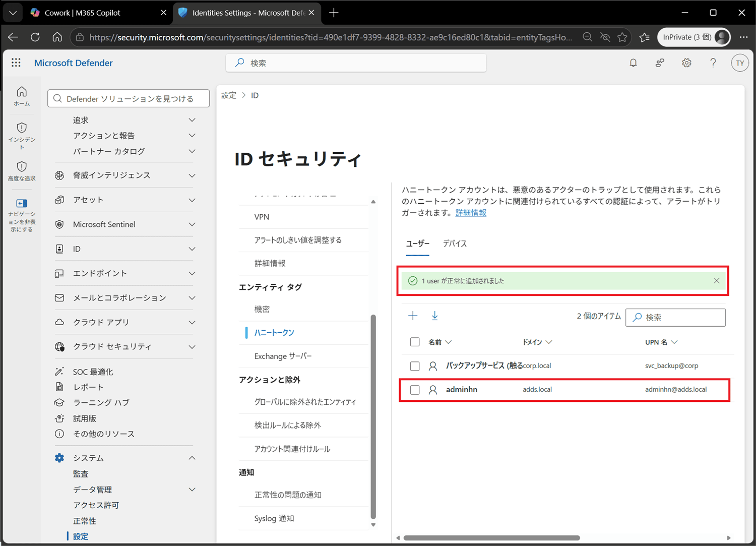This screenshot has width=756, height=546.
Task: Open the tab search dropdown arrow
Action: tap(13, 13)
